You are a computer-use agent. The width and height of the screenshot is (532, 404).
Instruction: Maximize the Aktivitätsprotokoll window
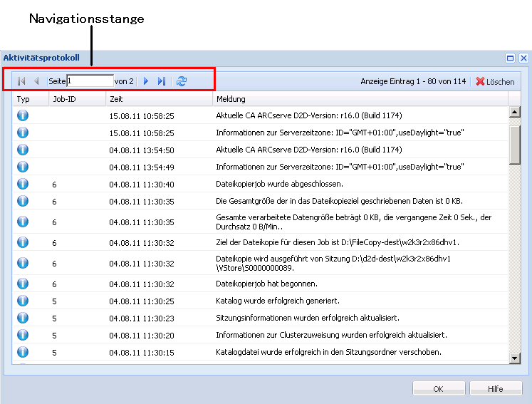click(x=510, y=58)
